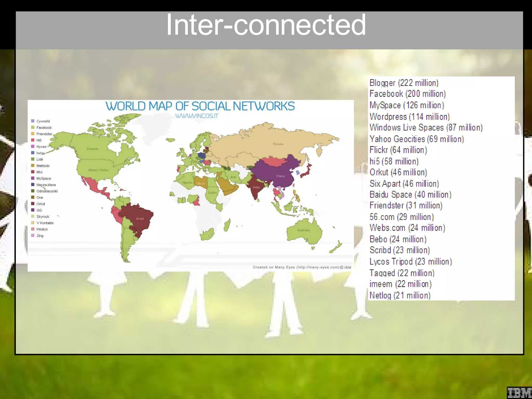This screenshot has height=399, width=532.
Task: Click the Skyrock legend label
Action: click(43, 217)
